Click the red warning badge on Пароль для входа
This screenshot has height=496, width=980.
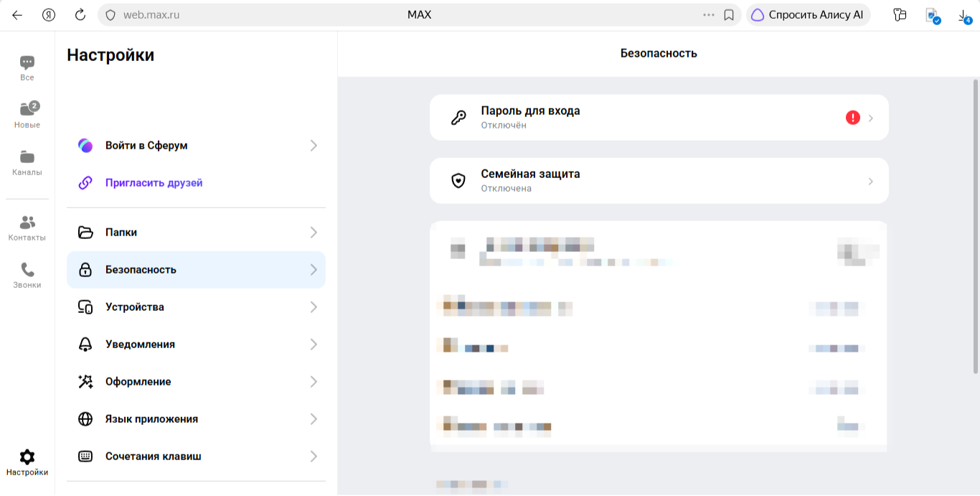(x=852, y=118)
